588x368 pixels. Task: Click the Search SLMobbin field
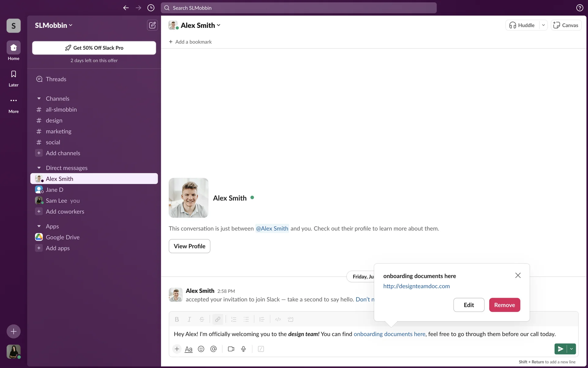299,8
